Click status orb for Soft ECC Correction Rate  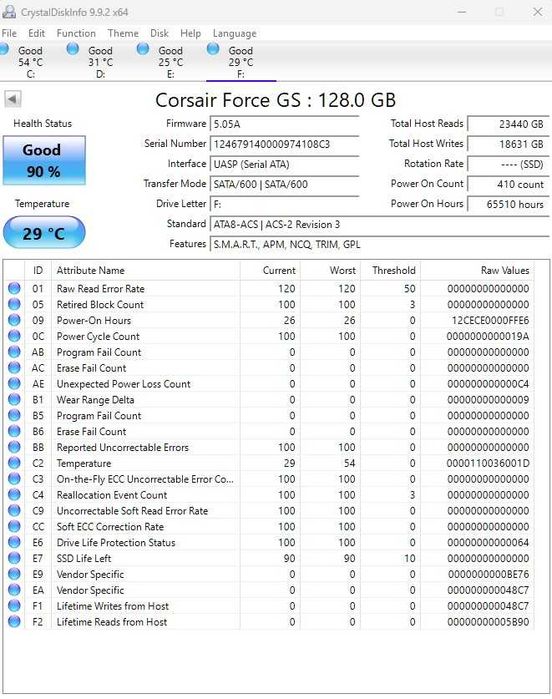tap(14, 526)
